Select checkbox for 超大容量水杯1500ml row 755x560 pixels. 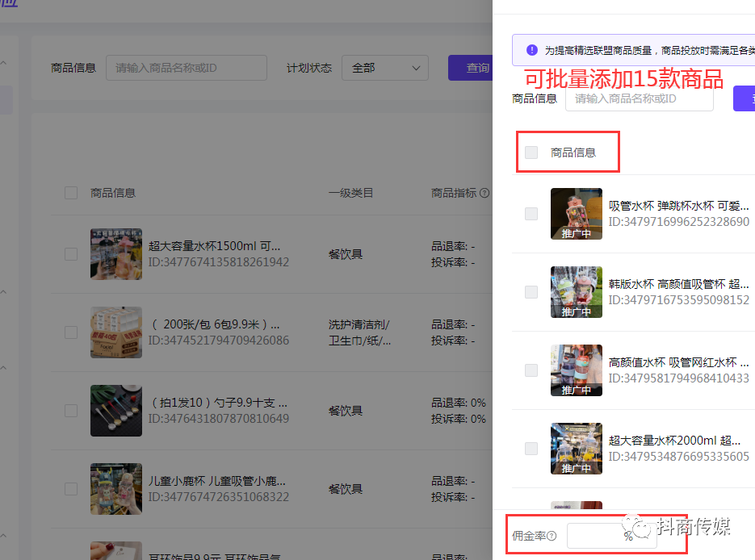pyautogui.click(x=71, y=253)
